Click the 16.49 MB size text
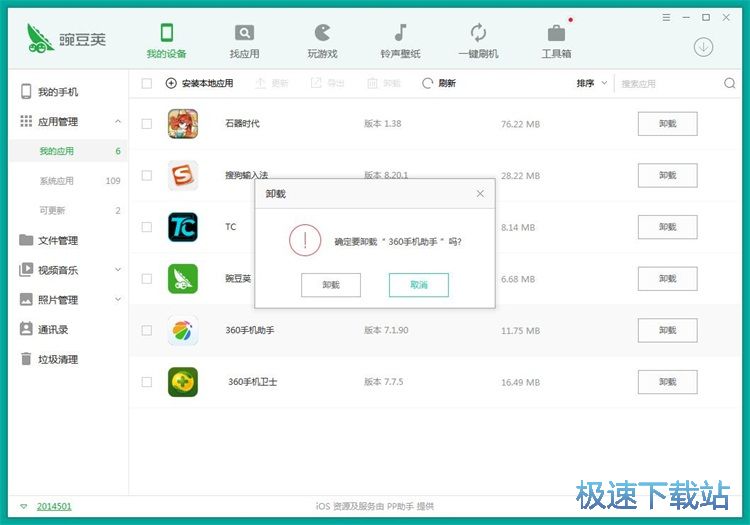This screenshot has height=525, width=750. (520, 383)
